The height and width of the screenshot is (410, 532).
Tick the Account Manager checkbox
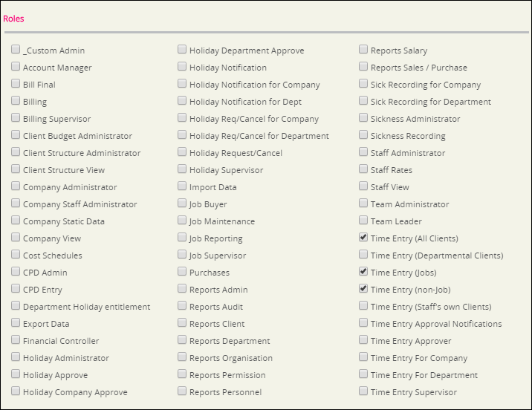point(16,68)
